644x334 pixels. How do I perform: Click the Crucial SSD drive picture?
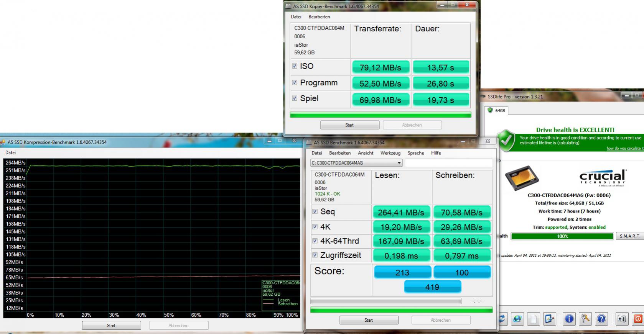click(x=522, y=178)
